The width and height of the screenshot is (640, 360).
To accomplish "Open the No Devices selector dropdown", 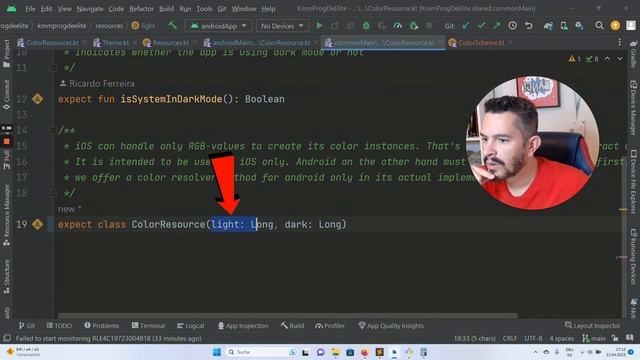I will click(282, 26).
